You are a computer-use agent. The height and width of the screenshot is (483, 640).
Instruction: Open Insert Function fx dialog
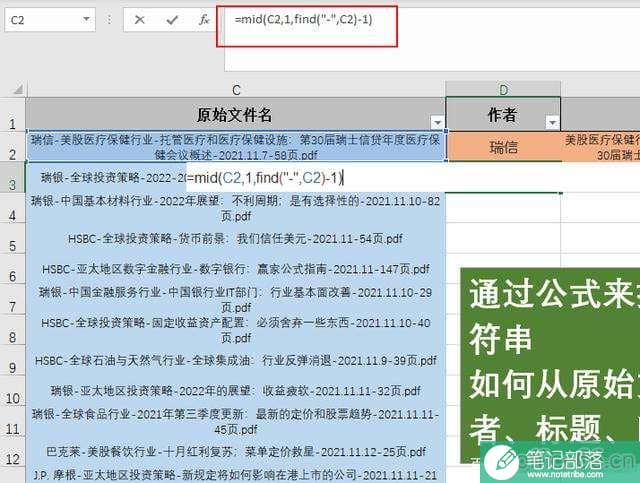204,19
